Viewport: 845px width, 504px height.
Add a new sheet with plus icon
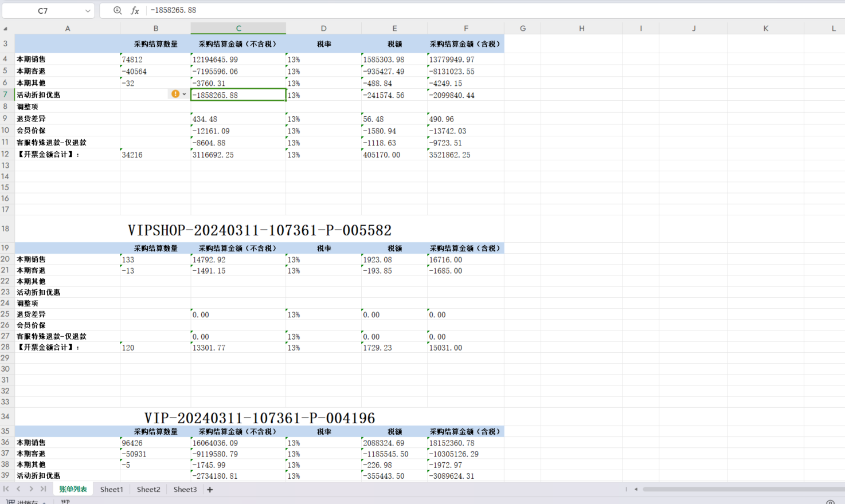210,490
